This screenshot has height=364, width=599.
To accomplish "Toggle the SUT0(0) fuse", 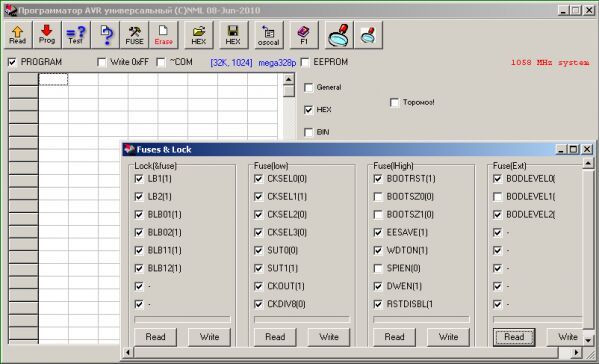I will (x=259, y=250).
